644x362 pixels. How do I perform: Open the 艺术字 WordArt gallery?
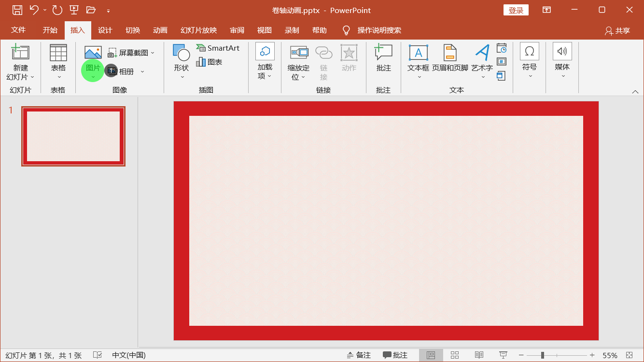coord(482,62)
